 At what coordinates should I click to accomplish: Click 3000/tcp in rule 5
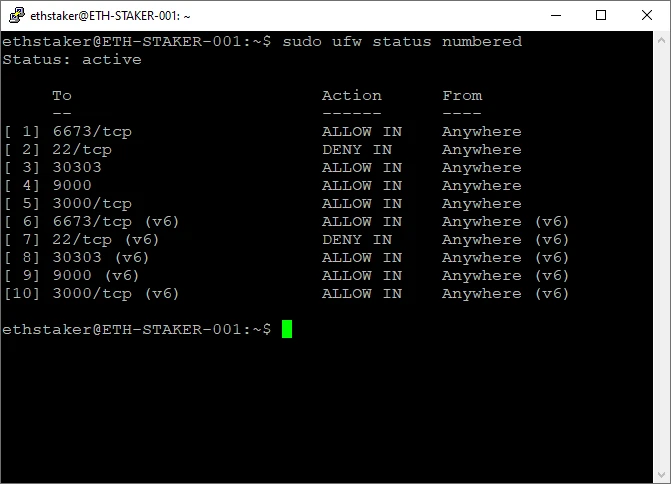pyautogui.click(x=92, y=204)
